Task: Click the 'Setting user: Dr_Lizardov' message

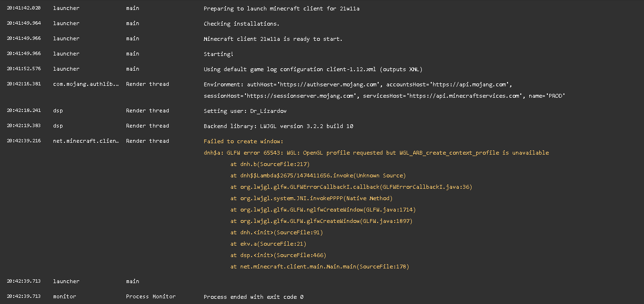Action: coord(245,111)
